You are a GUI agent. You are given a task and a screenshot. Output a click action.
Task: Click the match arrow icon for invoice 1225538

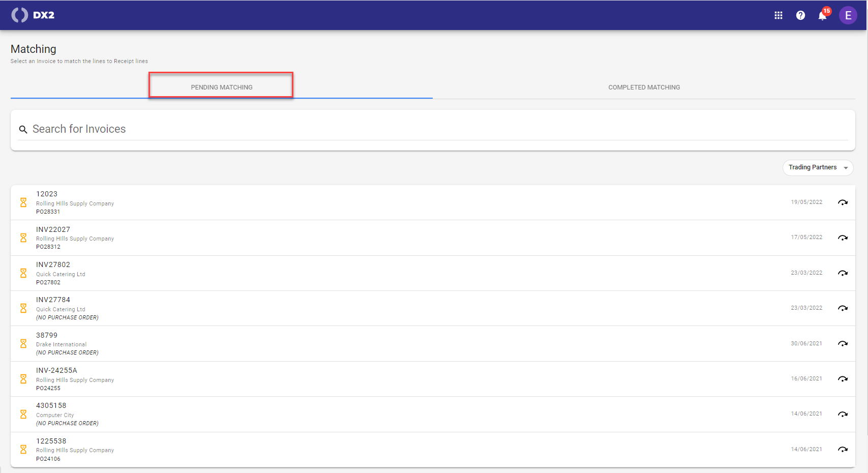pyautogui.click(x=843, y=449)
